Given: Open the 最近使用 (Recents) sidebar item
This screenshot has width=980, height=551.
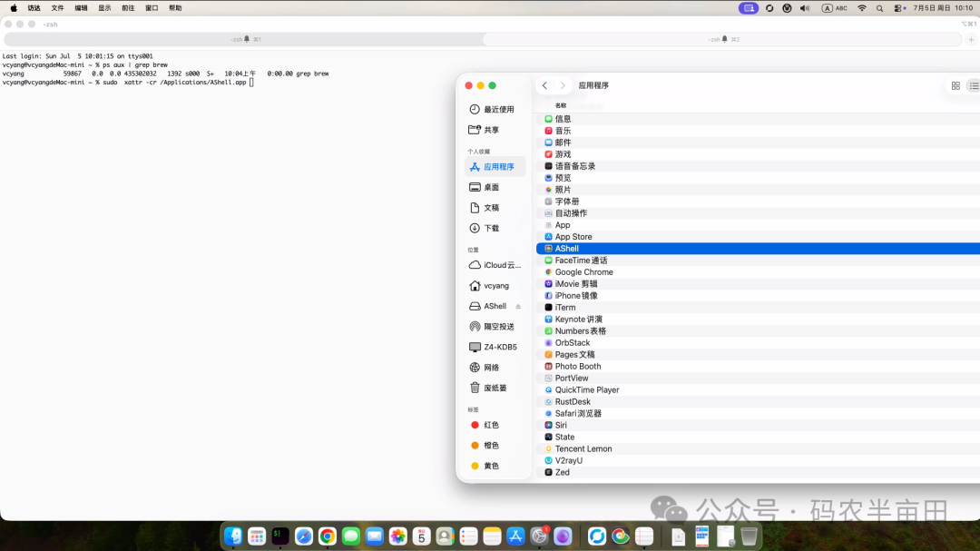Looking at the screenshot, I should click(491, 110).
